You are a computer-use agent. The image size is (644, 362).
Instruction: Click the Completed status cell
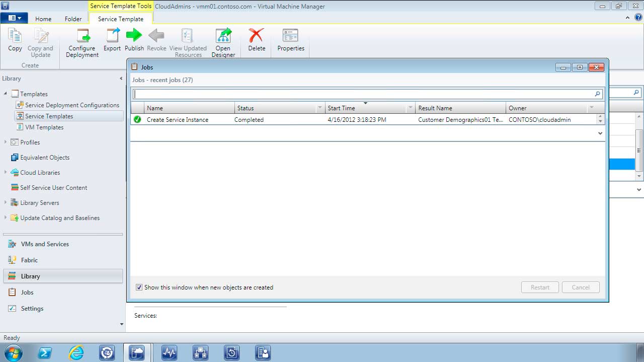(x=249, y=120)
